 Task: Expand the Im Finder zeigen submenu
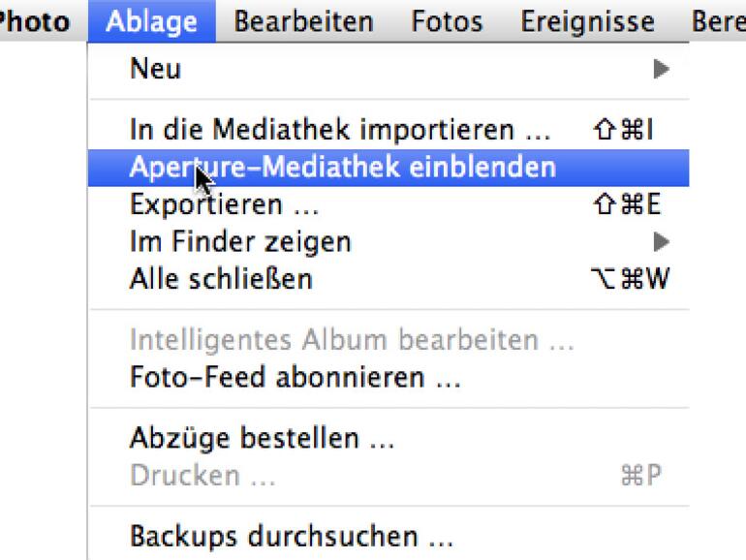(388, 240)
